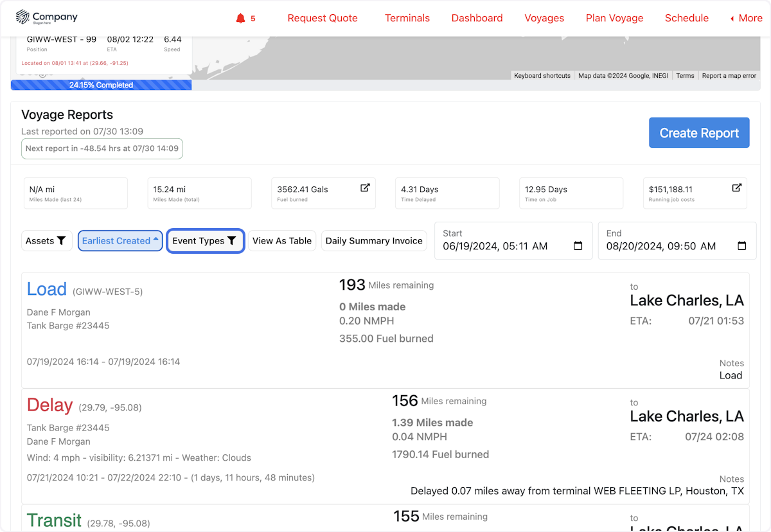Click the funnel icon on Event Types filter
Viewport: 771px width, 532px height.
pyautogui.click(x=233, y=240)
